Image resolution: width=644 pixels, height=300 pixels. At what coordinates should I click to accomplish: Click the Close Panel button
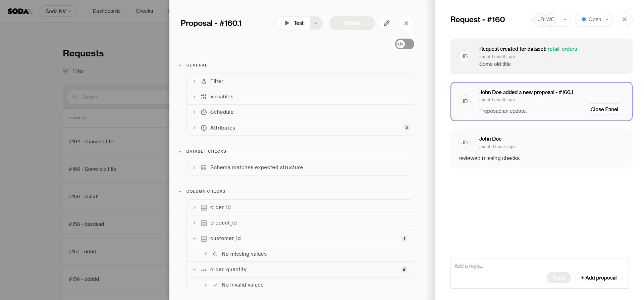pos(604,109)
